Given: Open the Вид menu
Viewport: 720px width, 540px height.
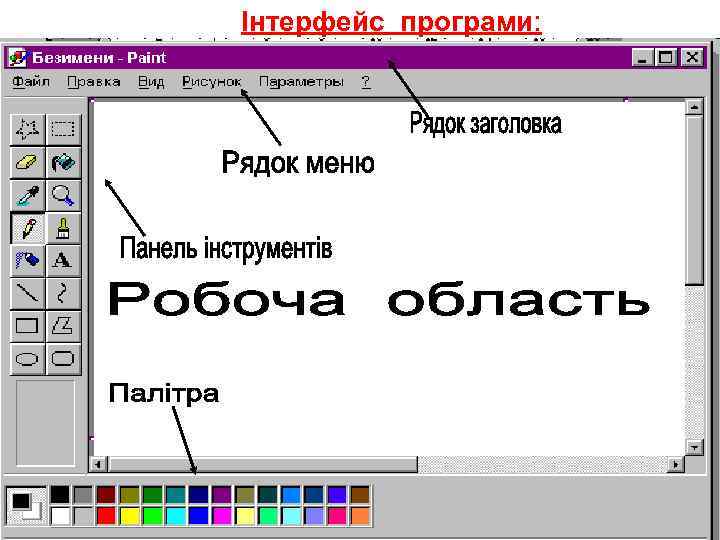Looking at the screenshot, I should pos(151,82).
